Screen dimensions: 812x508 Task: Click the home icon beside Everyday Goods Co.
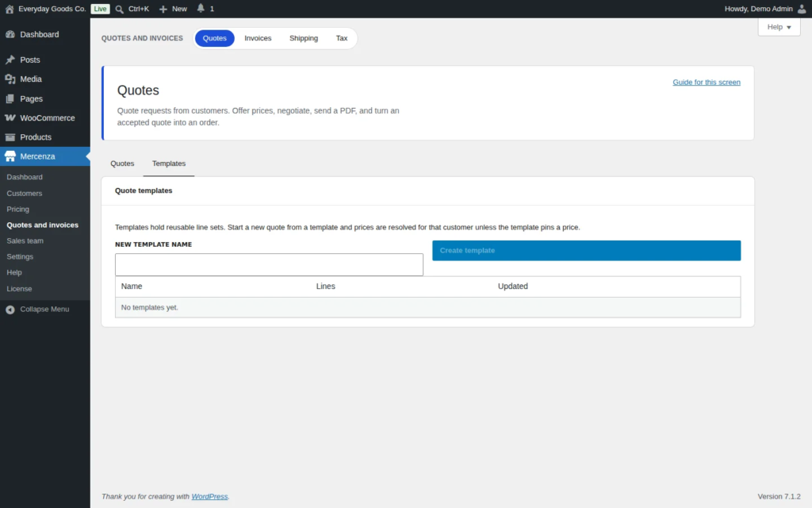point(10,9)
